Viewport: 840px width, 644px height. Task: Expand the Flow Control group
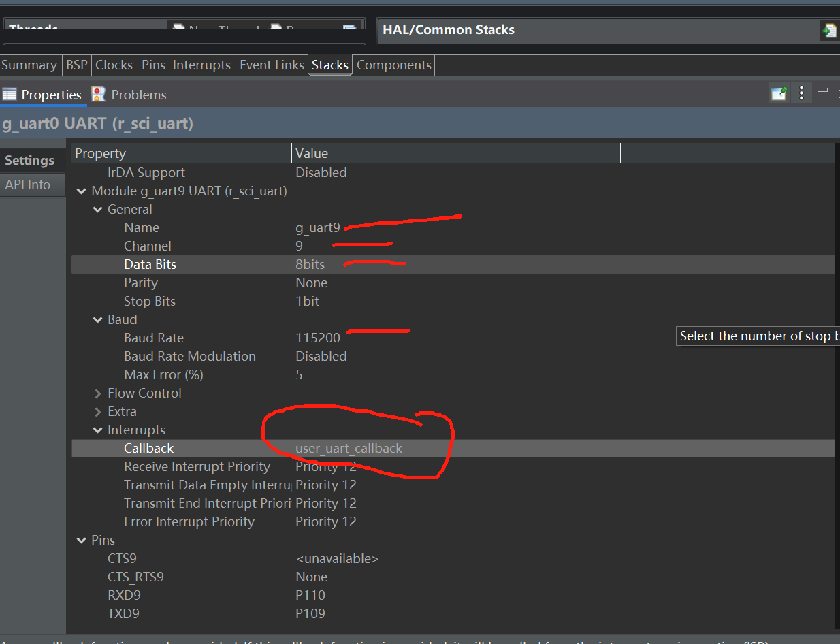click(98, 393)
